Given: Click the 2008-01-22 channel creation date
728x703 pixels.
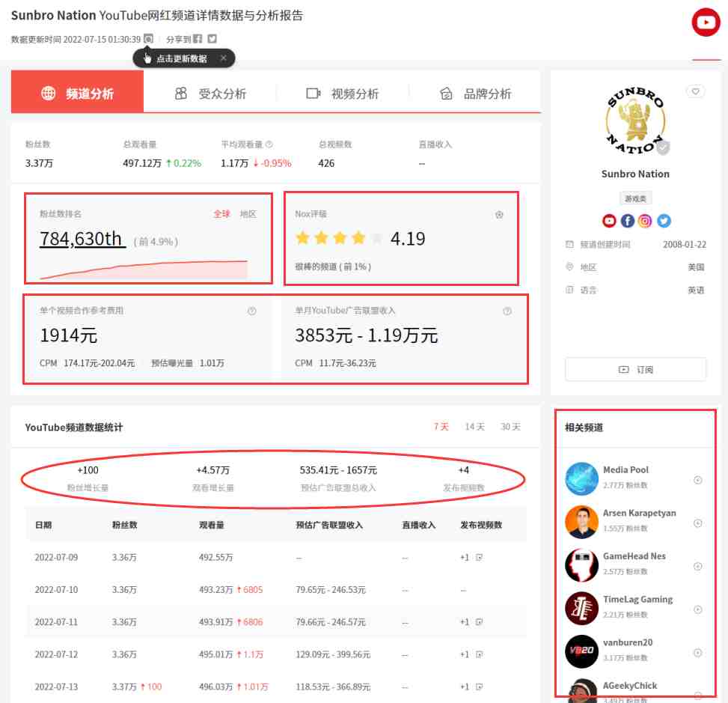Looking at the screenshot, I should [685, 244].
